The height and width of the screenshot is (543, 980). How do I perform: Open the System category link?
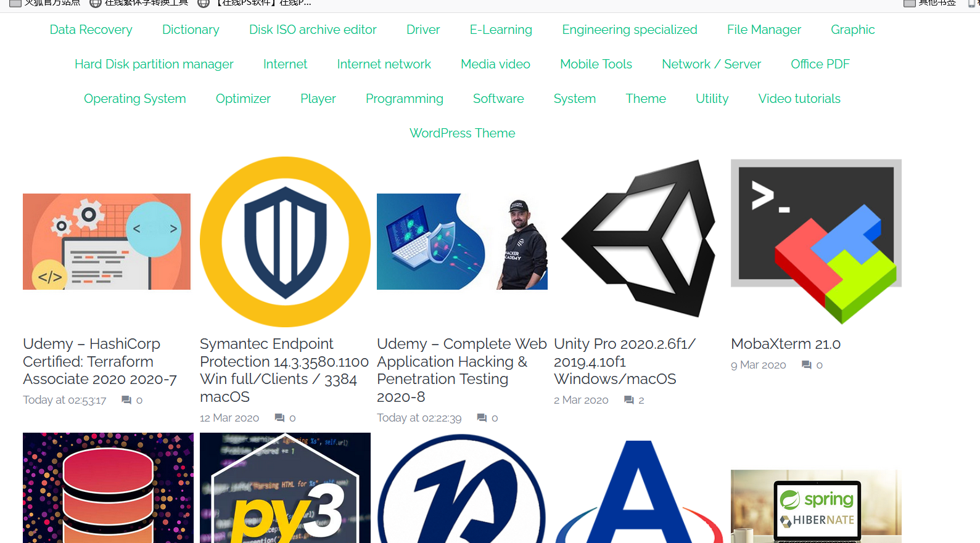(x=574, y=99)
